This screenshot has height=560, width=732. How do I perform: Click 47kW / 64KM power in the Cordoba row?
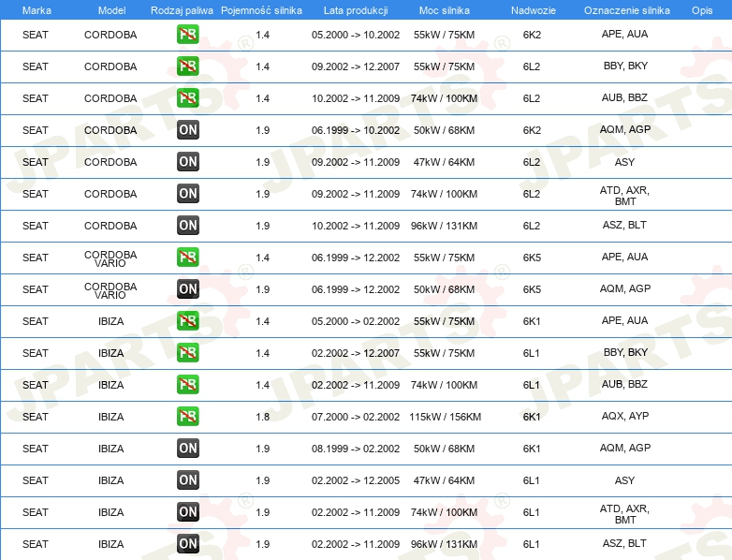tap(444, 162)
